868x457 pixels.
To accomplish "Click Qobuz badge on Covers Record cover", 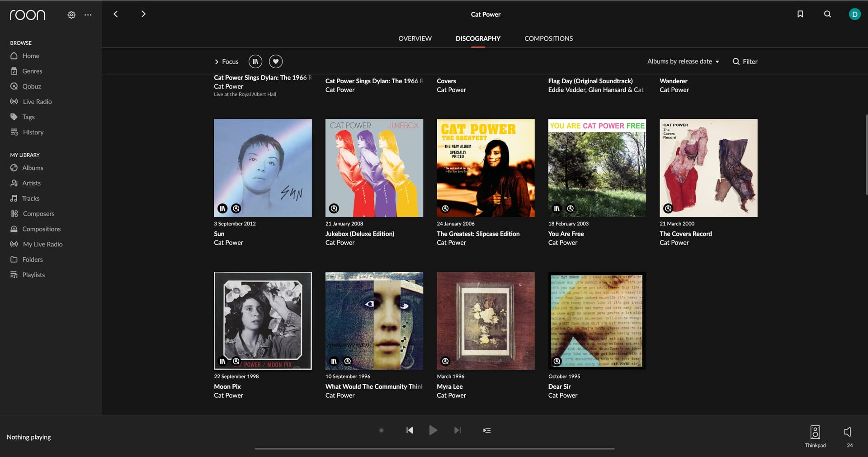I will (x=668, y=208).
